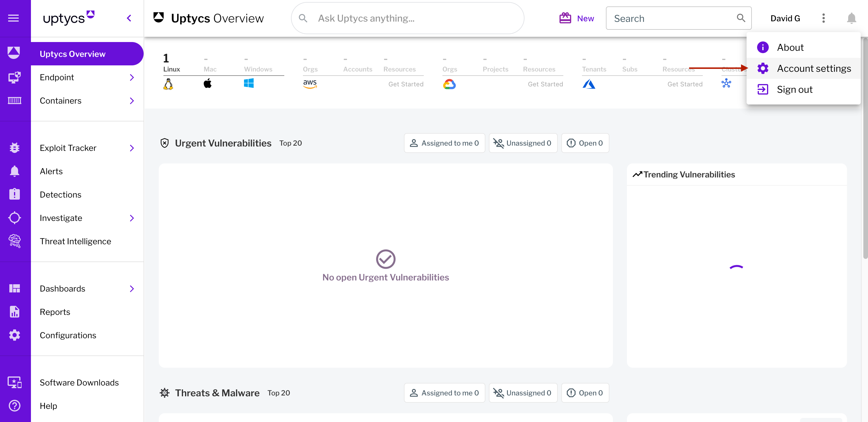Click the Kubernetes clusters icon
Image resolution: width=868 pixels, height=422 pixels.
click(726, 83)
